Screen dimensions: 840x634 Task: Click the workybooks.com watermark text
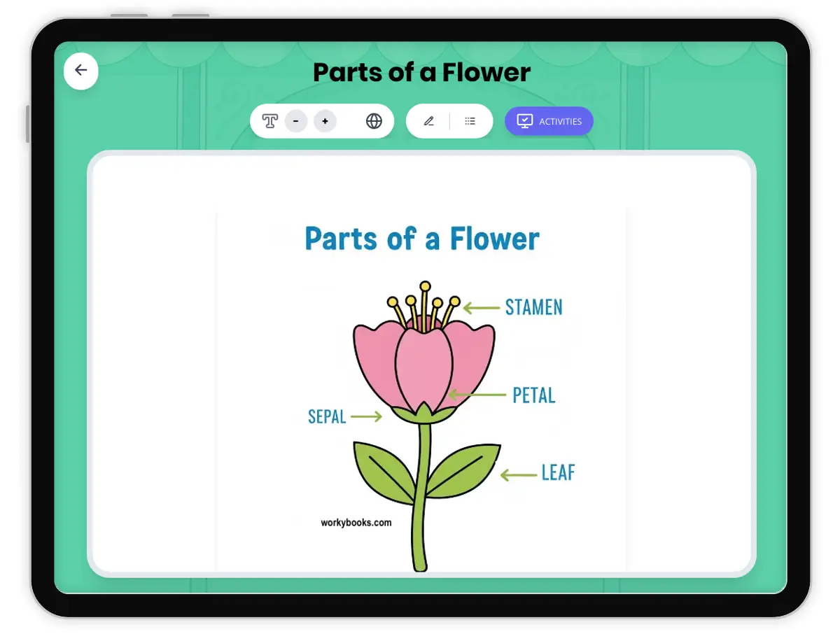tap(356, 523)
